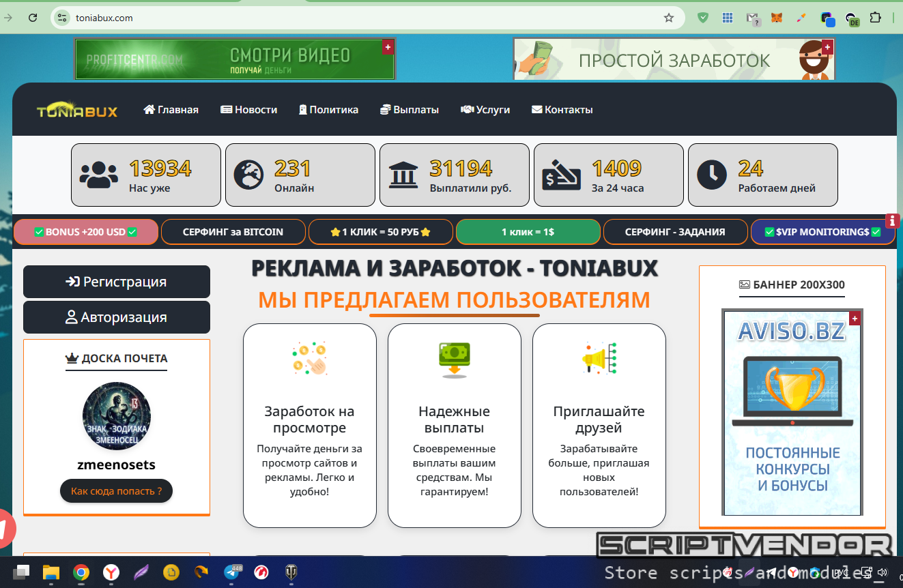
Task: Click the БАННЕР 200X300 heading
Action: pyautogui.click(x=792, y=284)
